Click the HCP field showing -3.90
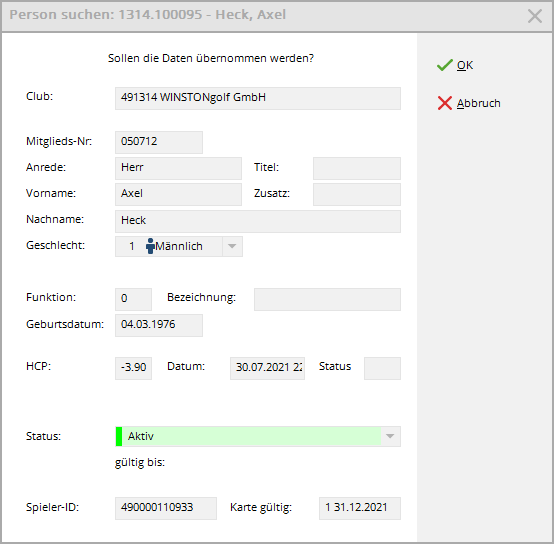The width and height of the screenshot is (554, 544). click(133, 368)
